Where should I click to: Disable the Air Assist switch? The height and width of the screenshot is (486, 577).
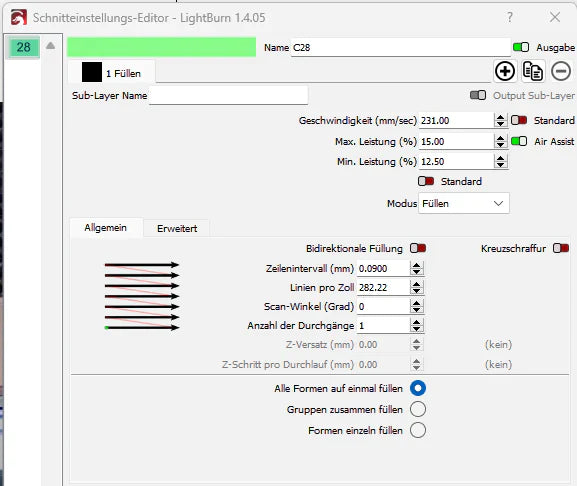pos(519,141)
